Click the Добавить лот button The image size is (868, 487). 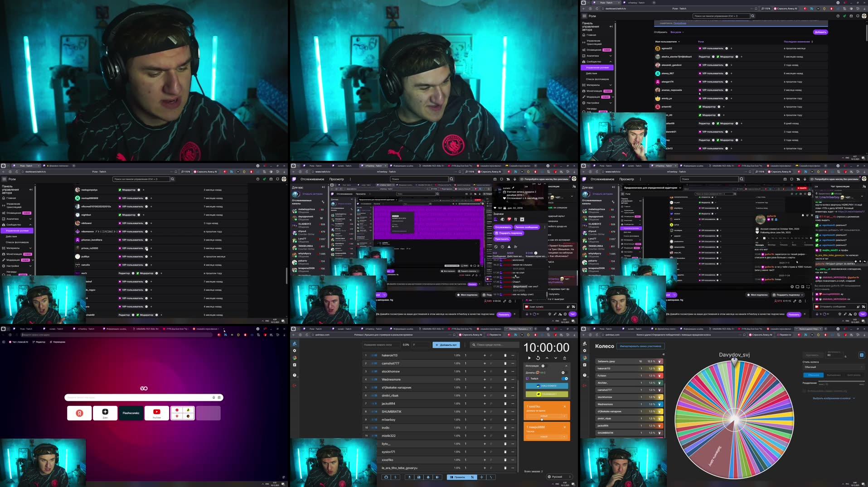tap(445, 345)
